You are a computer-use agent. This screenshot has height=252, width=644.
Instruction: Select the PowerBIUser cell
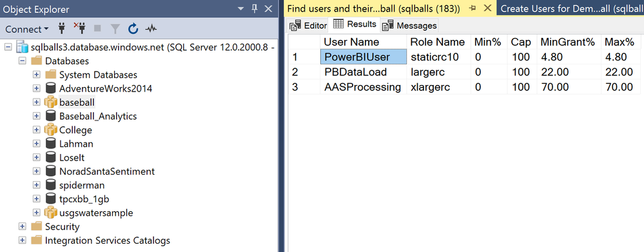coord(363,57)
